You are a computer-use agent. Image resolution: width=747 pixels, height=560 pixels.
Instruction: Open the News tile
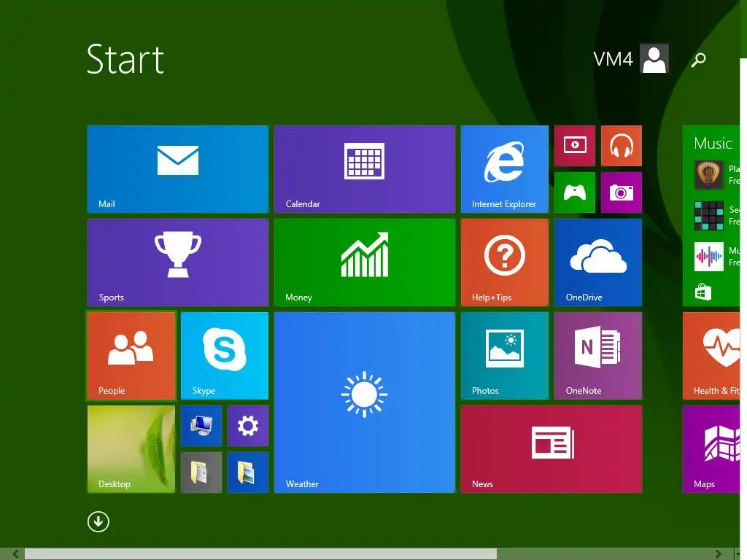pos(551,449)
